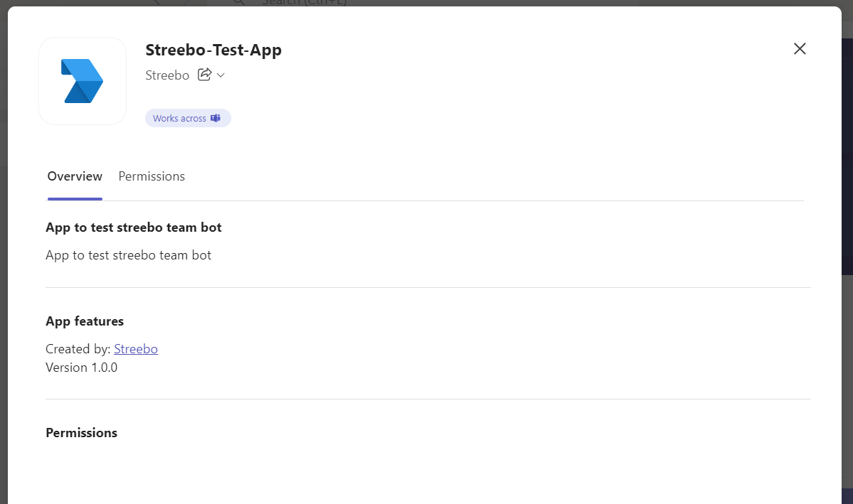
Task: Click the Teams icon in Works across badge
Action: [x=216, y=118]
